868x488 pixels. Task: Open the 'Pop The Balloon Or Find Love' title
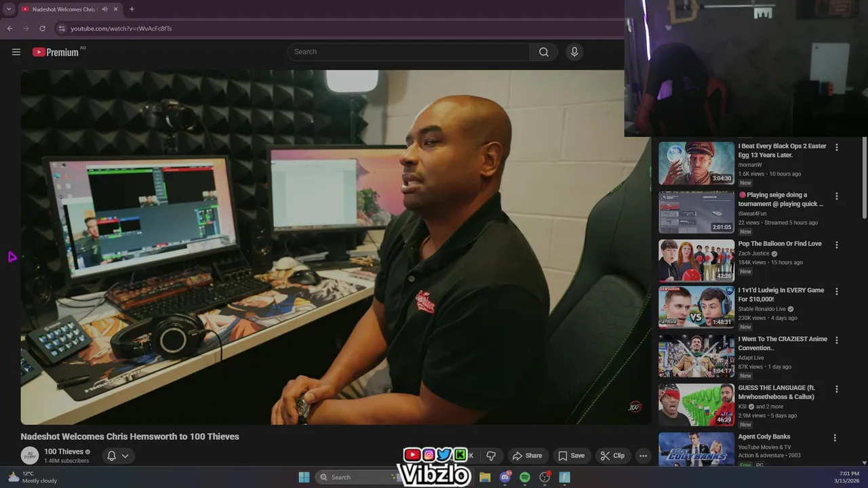pyautogui.click(x=780, y=244)
